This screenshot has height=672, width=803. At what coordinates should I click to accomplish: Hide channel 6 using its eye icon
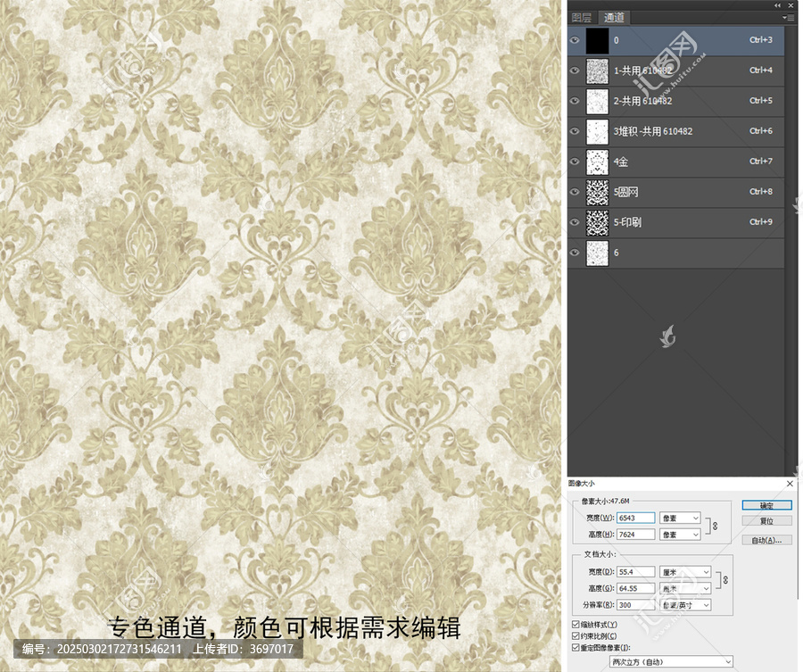575,252
